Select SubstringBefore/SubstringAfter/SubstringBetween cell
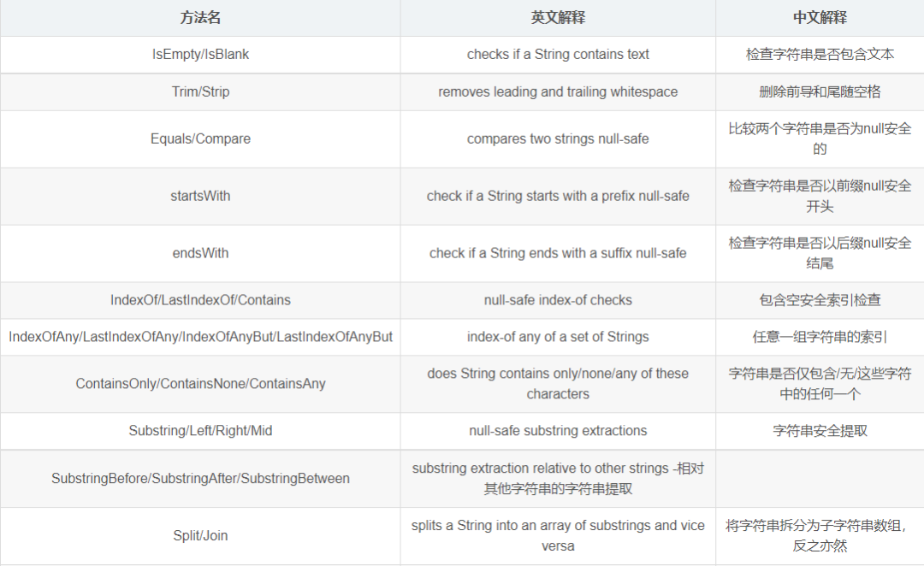 point(200,479)
